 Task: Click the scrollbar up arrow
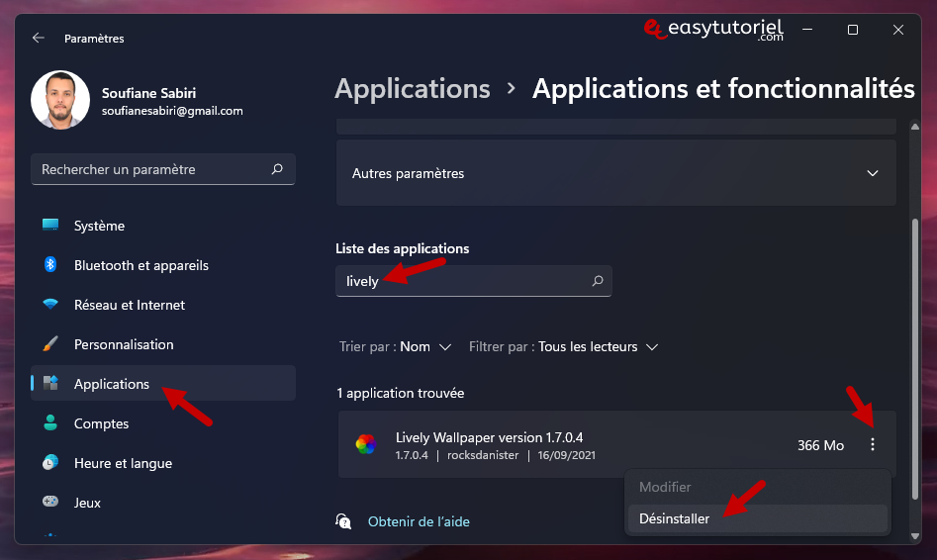915,126
